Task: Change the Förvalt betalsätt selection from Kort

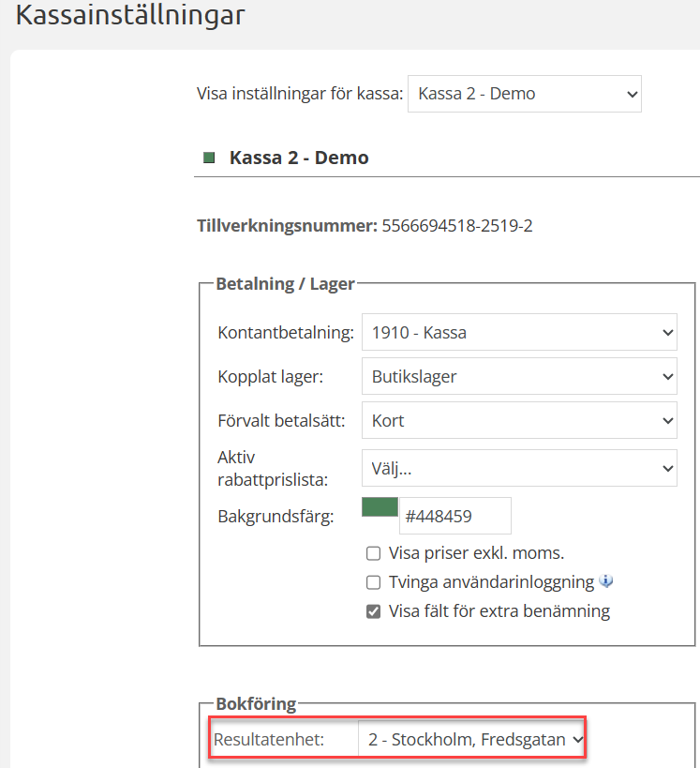Action: pos(518,420)
